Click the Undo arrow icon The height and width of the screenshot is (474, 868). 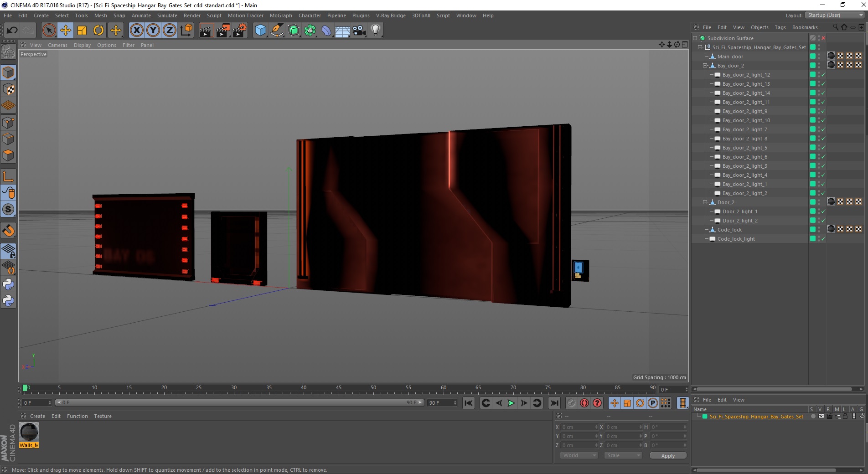pos(12,31)
